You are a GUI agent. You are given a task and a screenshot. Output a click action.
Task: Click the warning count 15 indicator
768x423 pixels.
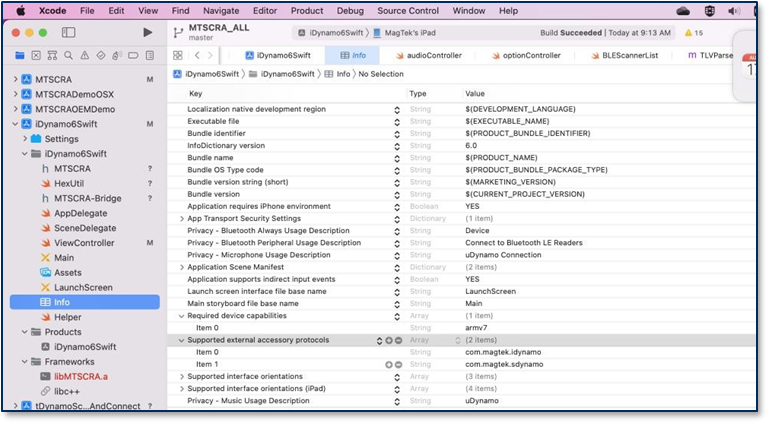(694, 33)
